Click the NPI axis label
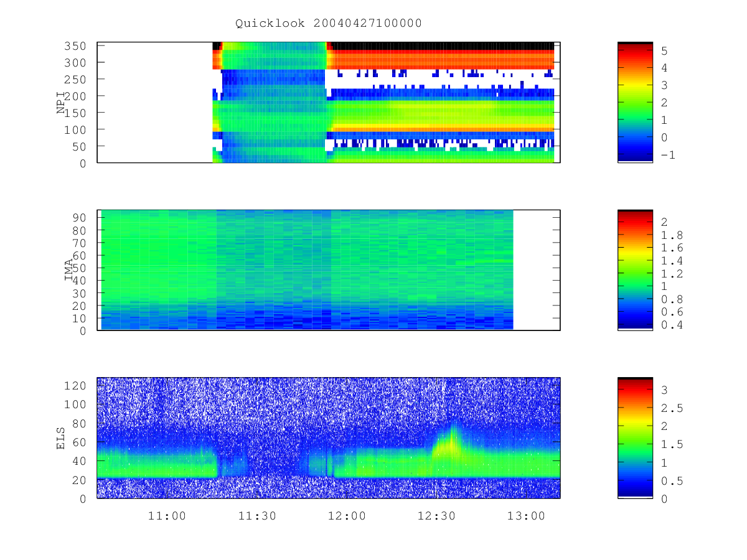 coord(61,103)
